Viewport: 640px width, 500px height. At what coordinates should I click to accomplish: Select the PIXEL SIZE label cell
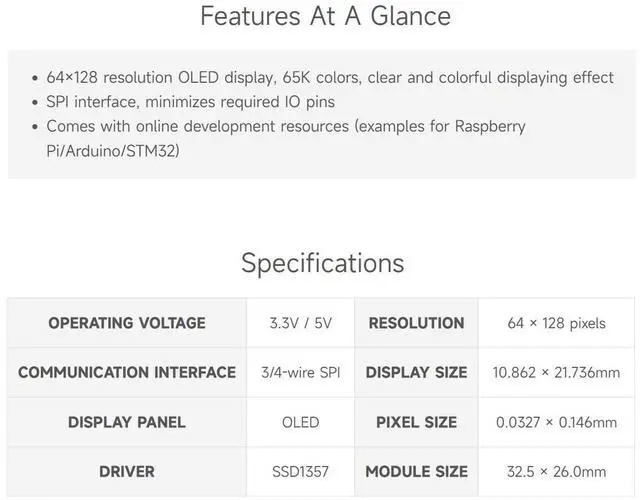click(x=416, y=422)
